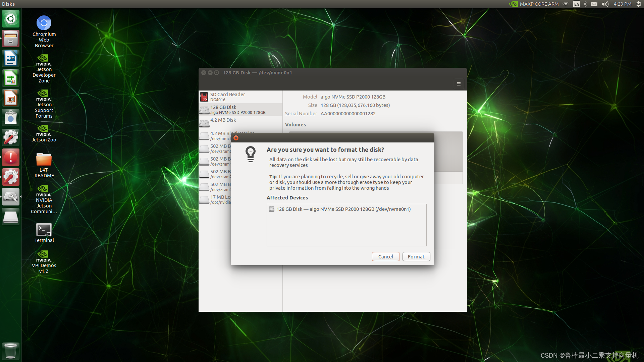644x362 pixels.
Task: Open NVIDIA power mode MAXP CORE ARM
Action: tap(534, 4)
